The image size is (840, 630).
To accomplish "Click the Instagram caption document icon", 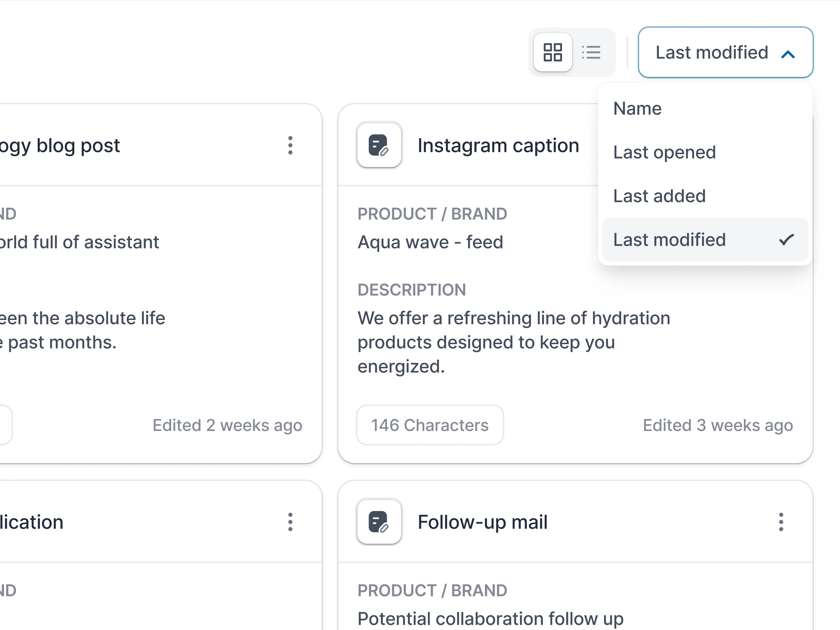I will click(379, 145).
